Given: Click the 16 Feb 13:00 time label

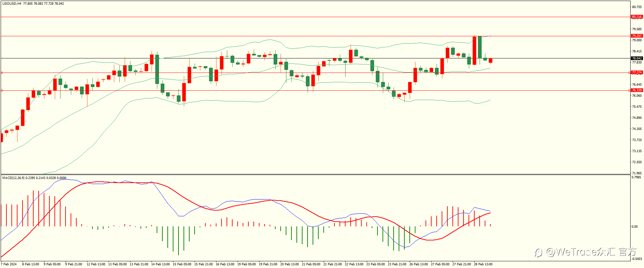Looking at the screenshot, I should tap(225, 264).
